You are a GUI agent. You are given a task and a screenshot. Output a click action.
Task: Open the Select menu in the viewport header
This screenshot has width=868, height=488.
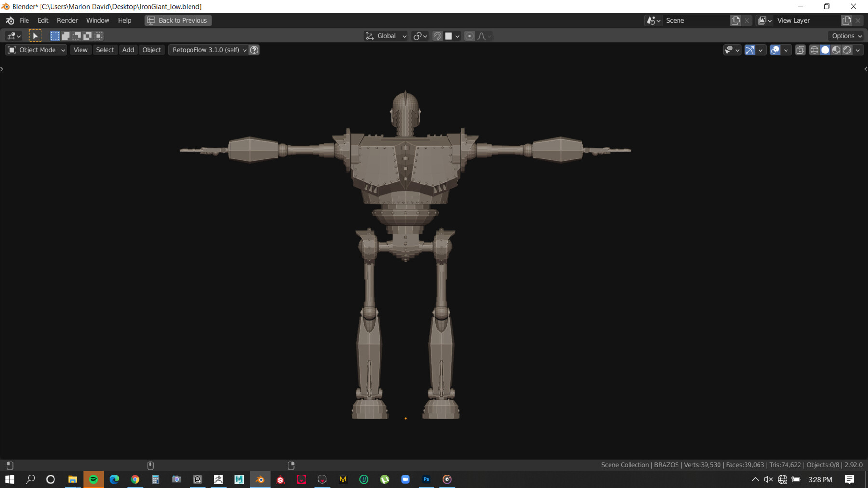[x=105, y=50]
